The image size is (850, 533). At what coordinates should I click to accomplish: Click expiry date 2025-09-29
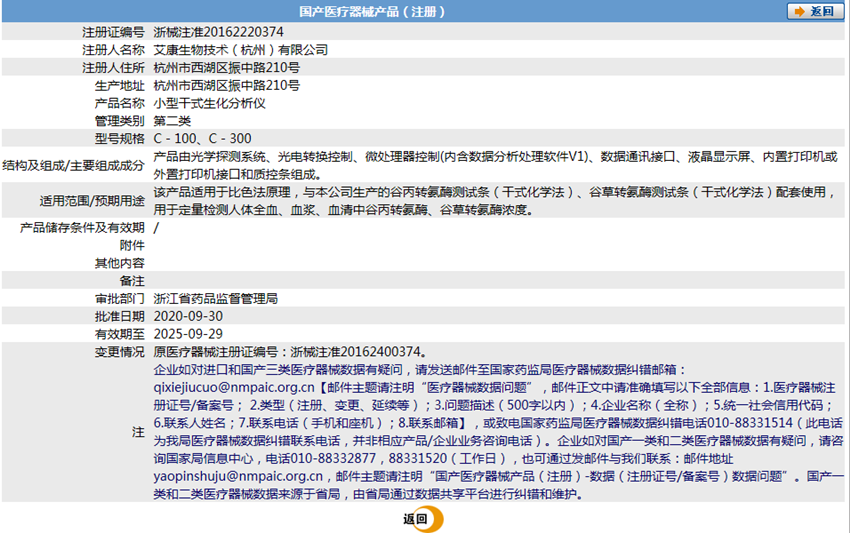188,334
